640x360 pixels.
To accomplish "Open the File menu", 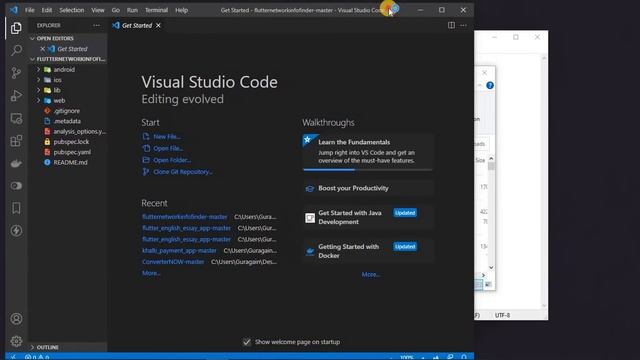I will coord(30,10).
